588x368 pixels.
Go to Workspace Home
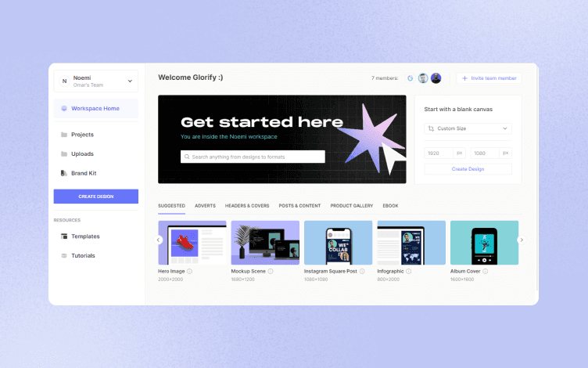96,109
